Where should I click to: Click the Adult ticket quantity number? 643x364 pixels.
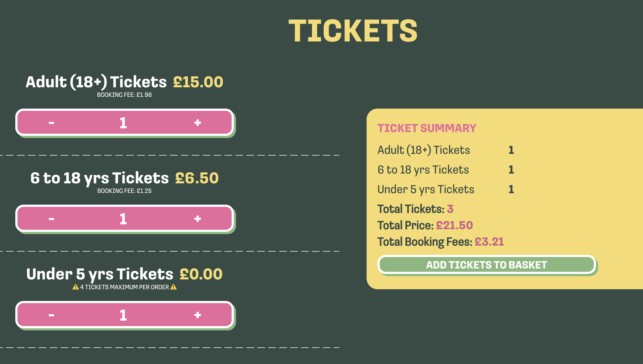click(x=123, y=123)
